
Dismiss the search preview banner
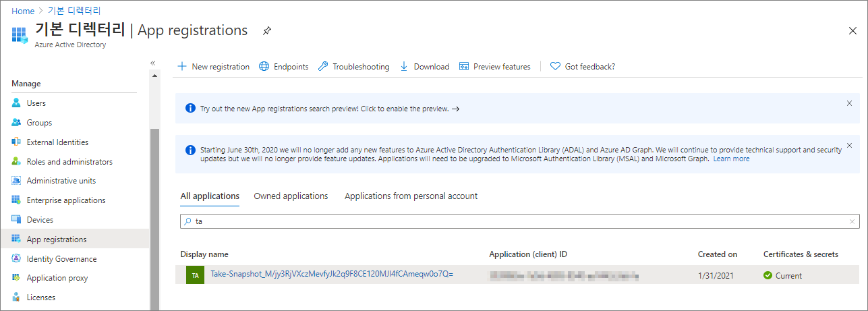click(x=849, y=103)
